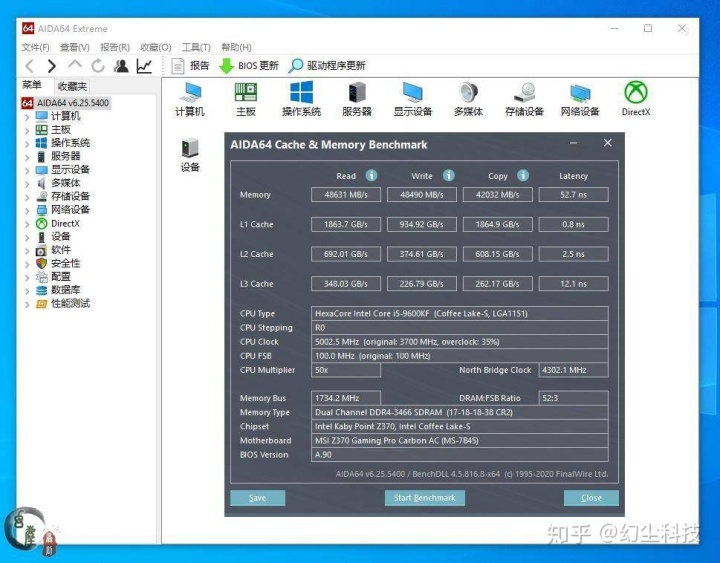720x563 pixels.
Task: Maximize the AIDA64 Extreme window
Action: [648, 28]
